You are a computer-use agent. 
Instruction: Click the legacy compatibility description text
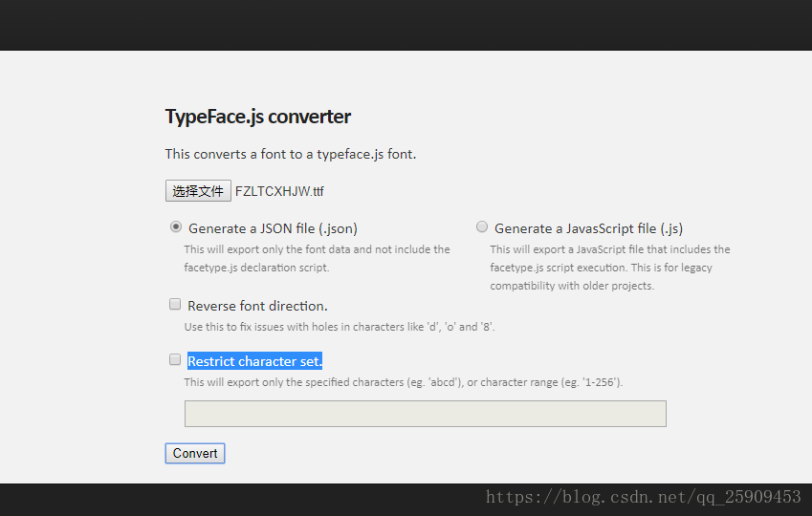coord(610,268)
